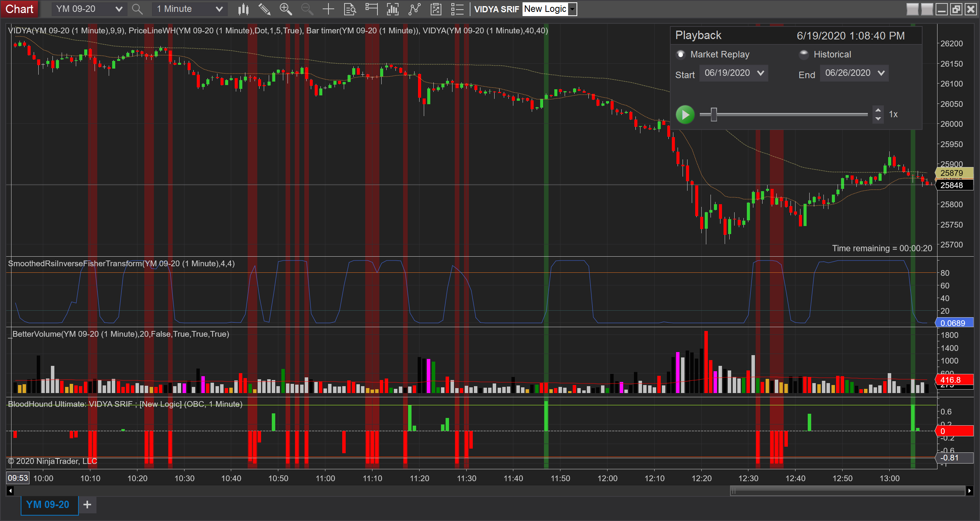Open the chart properties list icon

[457, 9]
